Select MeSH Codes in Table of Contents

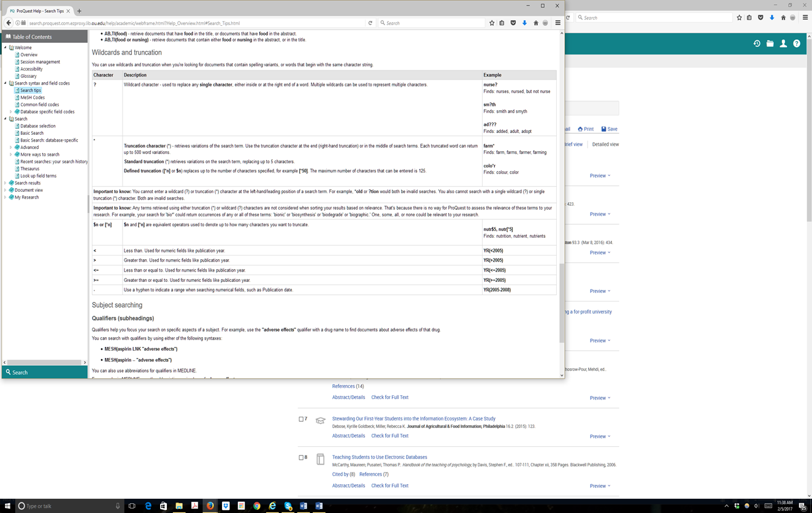click(x=32, y=97)
